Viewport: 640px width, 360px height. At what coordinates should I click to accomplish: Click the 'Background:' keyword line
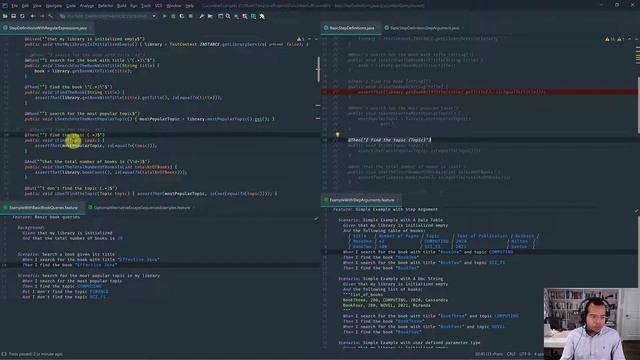click(31, 227)
